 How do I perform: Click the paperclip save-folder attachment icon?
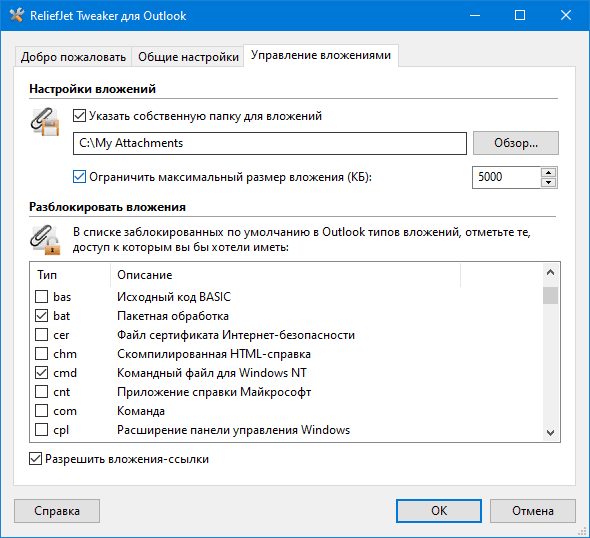[x=45, y=122]
